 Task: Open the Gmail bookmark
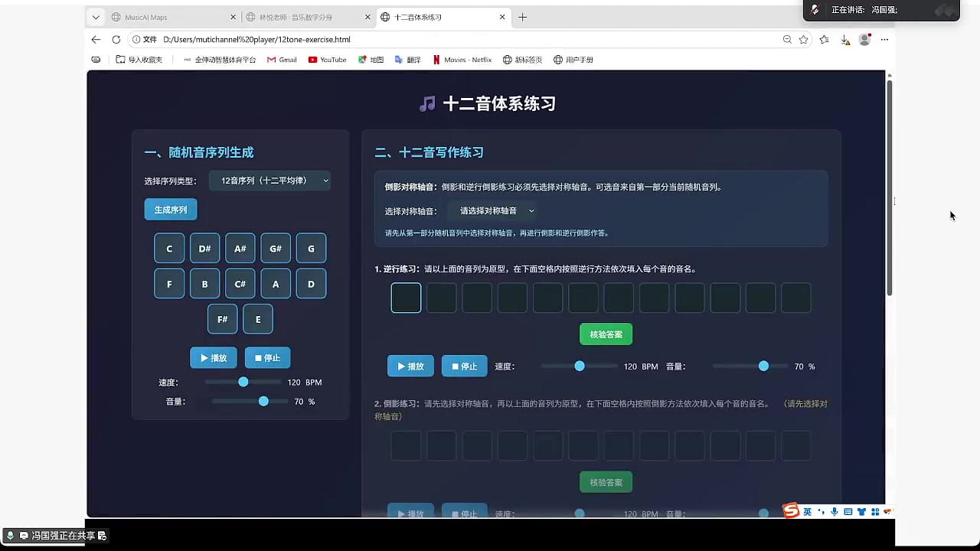point(282,60)
